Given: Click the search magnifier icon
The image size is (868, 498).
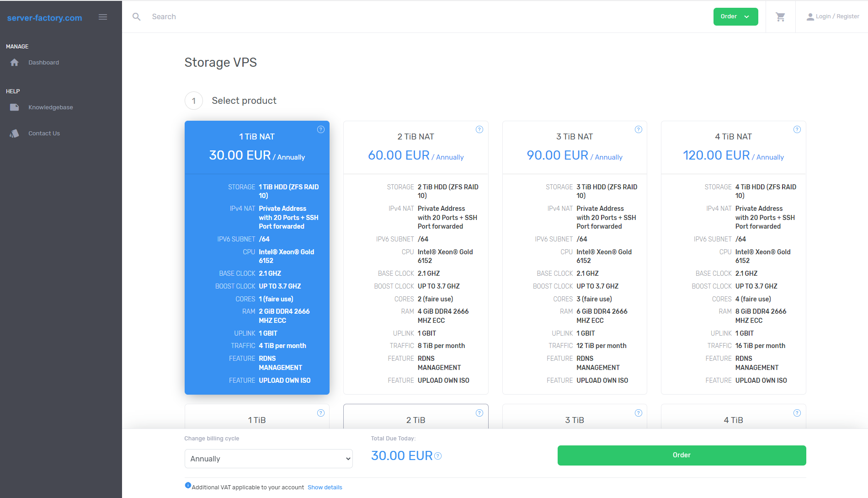Looking at the screenshot, I should tap(136, 17).
